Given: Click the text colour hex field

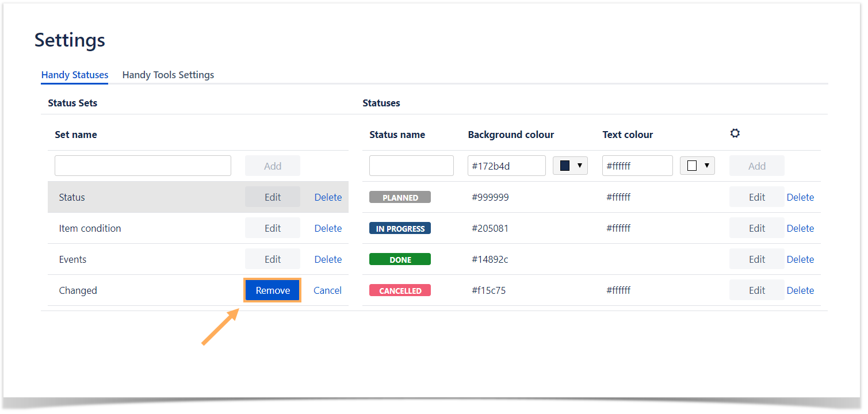Looking at the screenshot, I should coord(637,166).
